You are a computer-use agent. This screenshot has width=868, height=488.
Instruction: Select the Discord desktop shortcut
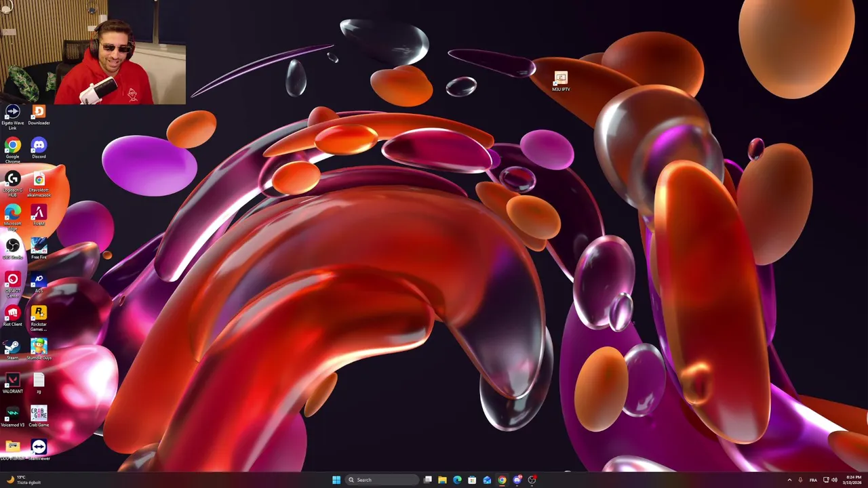39,148
